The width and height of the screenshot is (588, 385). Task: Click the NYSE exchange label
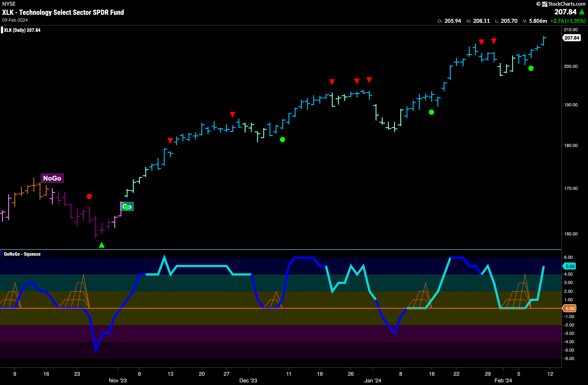9,4
